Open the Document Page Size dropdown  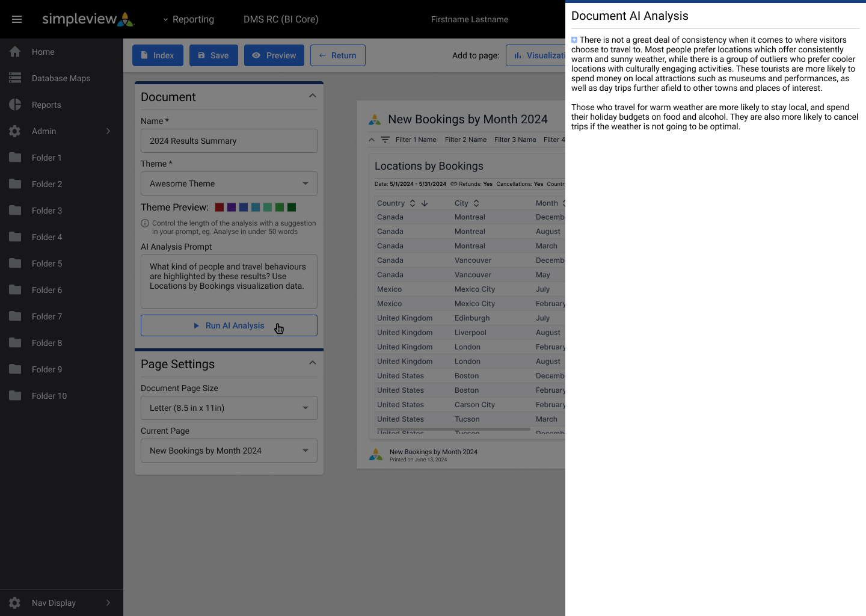[x=229, y=408]
